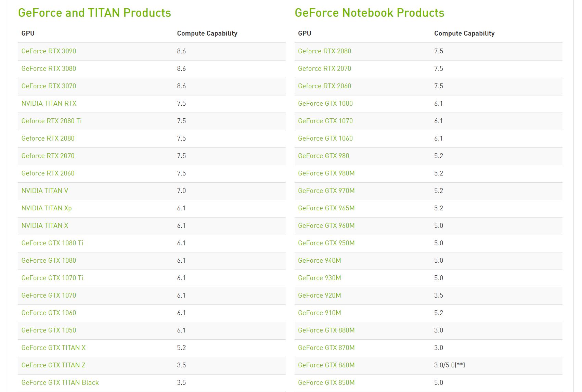
Task: Click the 8.6 value in RTX 3090 row
Action: tap(181, 51)
